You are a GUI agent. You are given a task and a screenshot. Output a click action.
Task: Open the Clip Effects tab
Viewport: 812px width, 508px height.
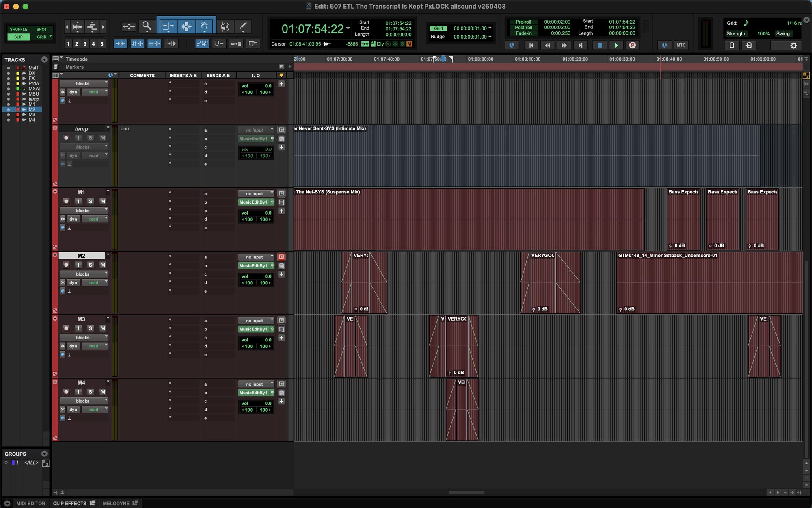[x=73, y=503]
